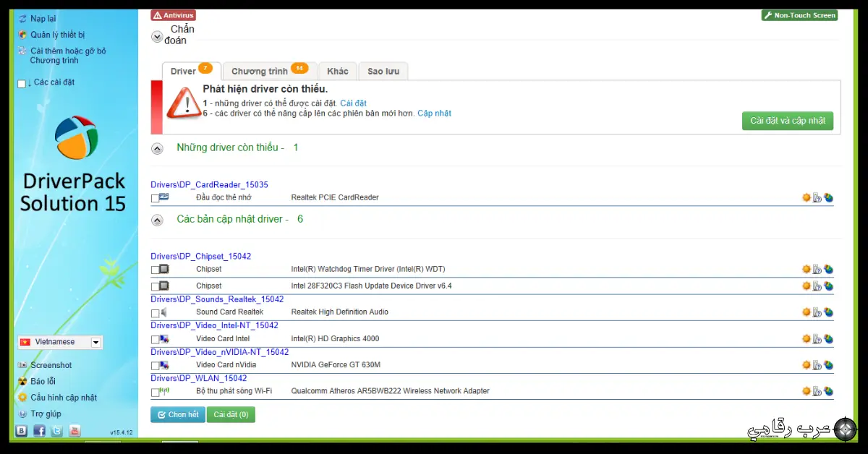Screen dimensions: 868x454
Task: Click 'Drivers\DP_CardReader_15035' text
Action: tap(209, 185)
